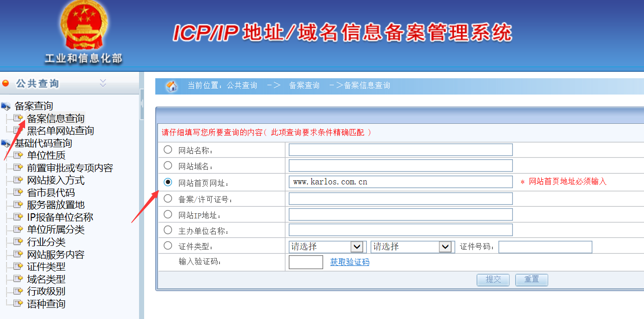
Task: Click the page icon beside 备案信息查询
Action: [18, 118]
